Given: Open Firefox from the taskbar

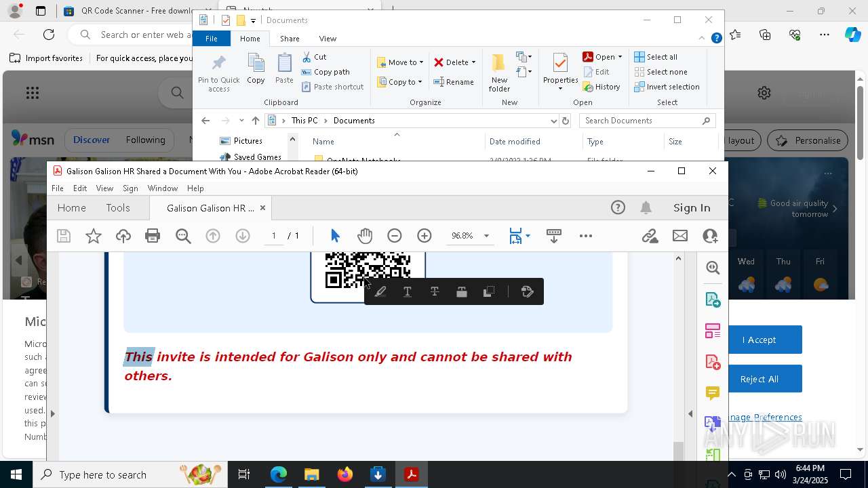Looking at the screenshot, I should tap(344, 474).
